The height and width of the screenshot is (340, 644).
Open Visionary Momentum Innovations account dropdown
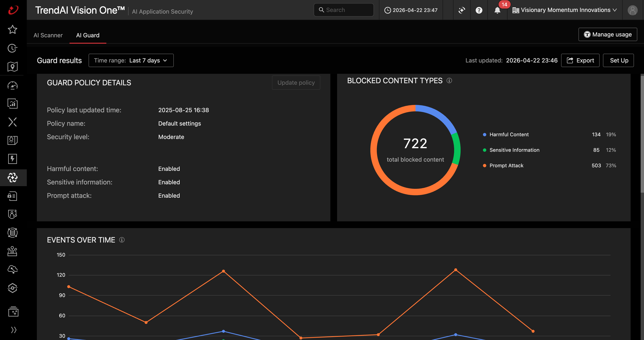pyautogui.click(x=564, y=10)
